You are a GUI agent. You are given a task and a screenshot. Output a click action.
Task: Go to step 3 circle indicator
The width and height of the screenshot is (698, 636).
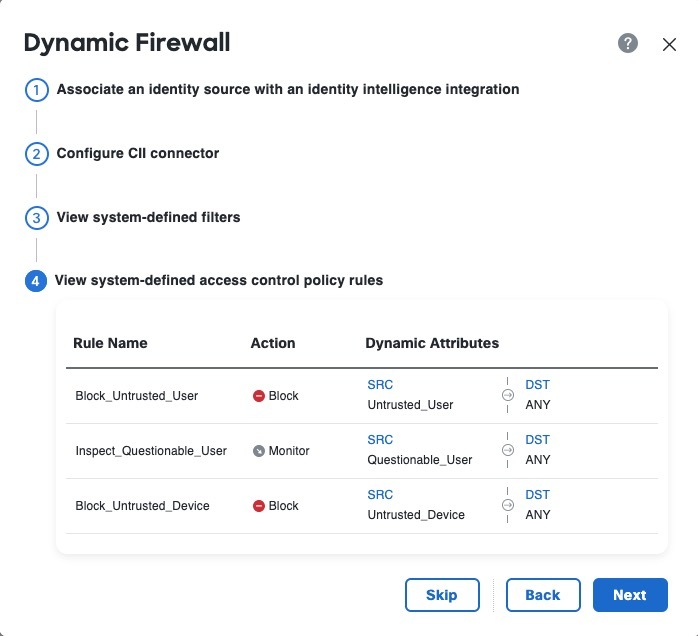click(36, 218)
